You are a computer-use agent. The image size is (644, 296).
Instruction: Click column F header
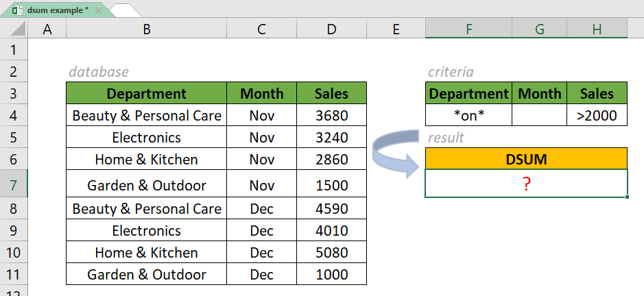click(468, 29)
